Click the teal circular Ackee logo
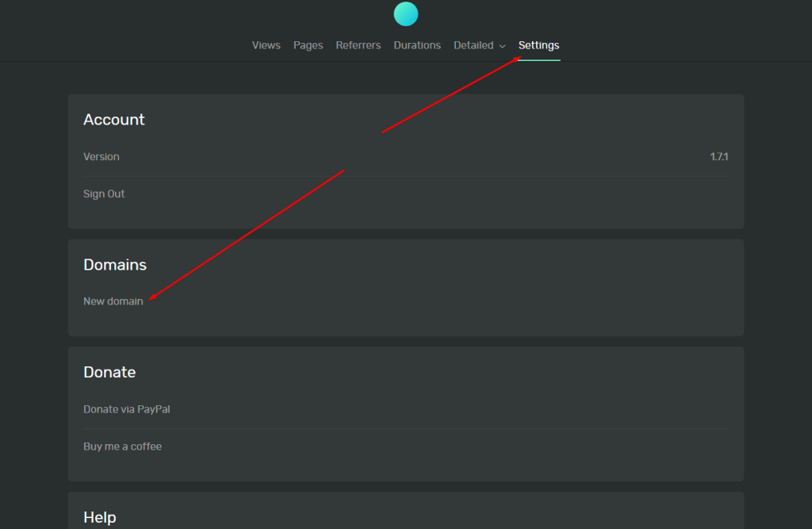Screen dimensions: 812x529 405,13
